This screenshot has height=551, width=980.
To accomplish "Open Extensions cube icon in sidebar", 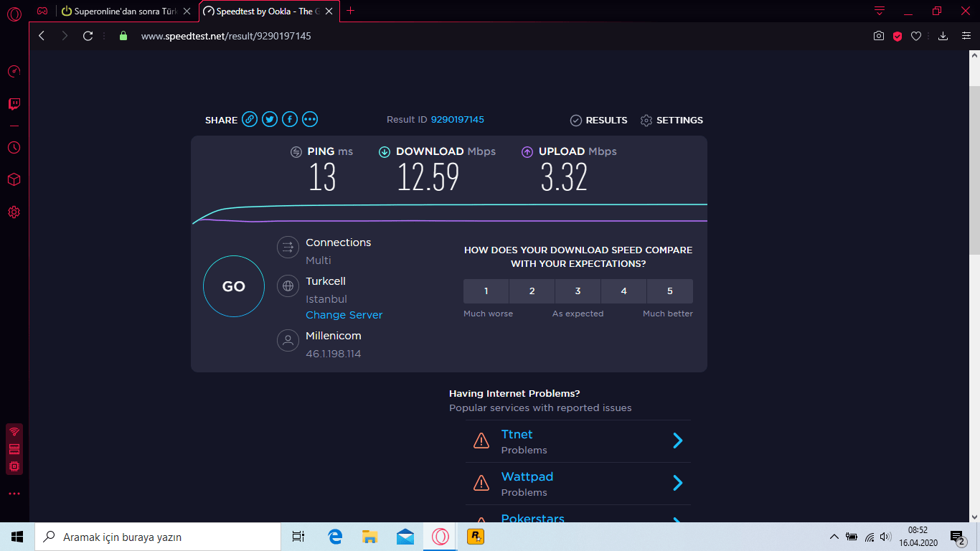I will tap(14, 179).
